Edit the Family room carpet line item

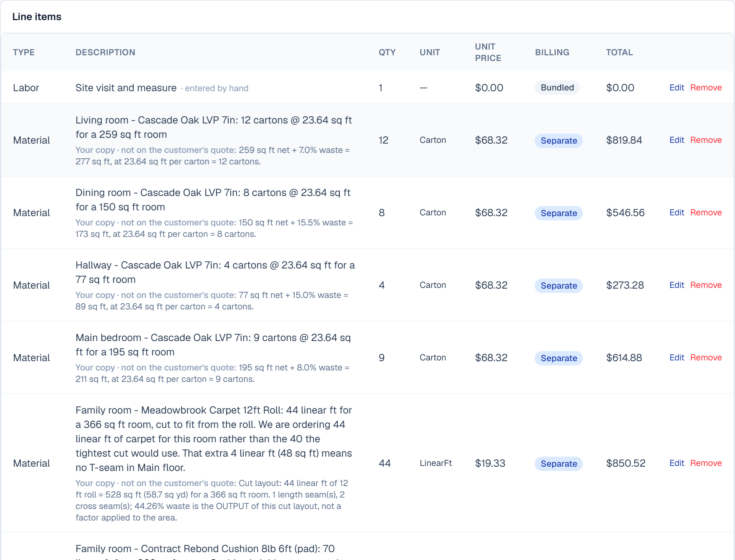coord(677,463)
